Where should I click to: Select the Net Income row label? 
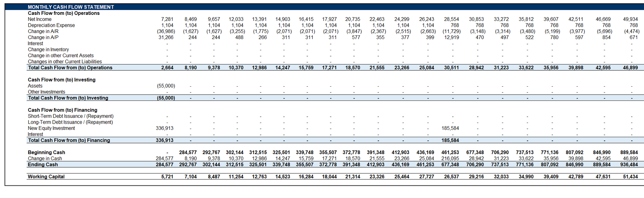[x=40, y=19]
